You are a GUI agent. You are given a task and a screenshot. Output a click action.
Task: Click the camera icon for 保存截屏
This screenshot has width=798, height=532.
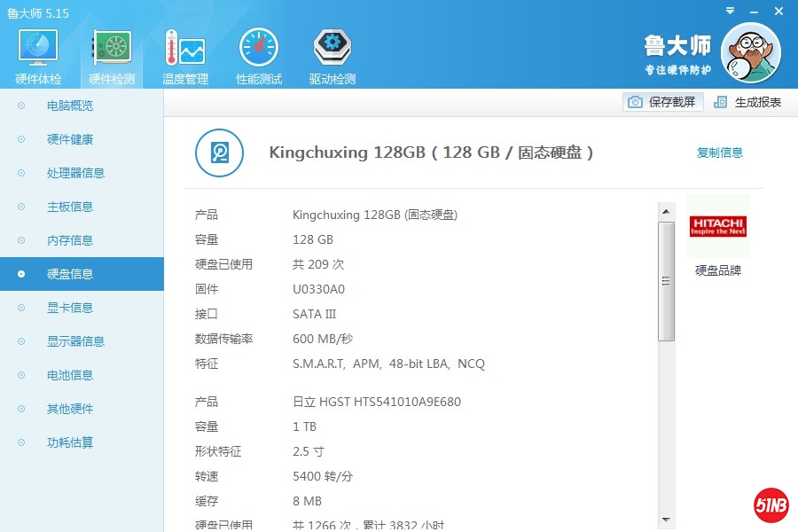point(635,102)
